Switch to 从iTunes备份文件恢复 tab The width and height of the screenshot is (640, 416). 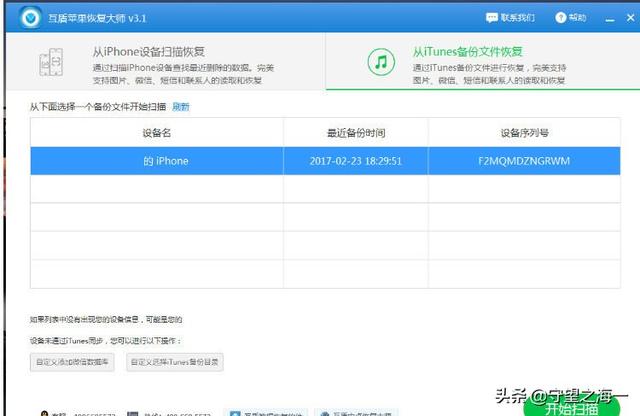pos(483,62)
